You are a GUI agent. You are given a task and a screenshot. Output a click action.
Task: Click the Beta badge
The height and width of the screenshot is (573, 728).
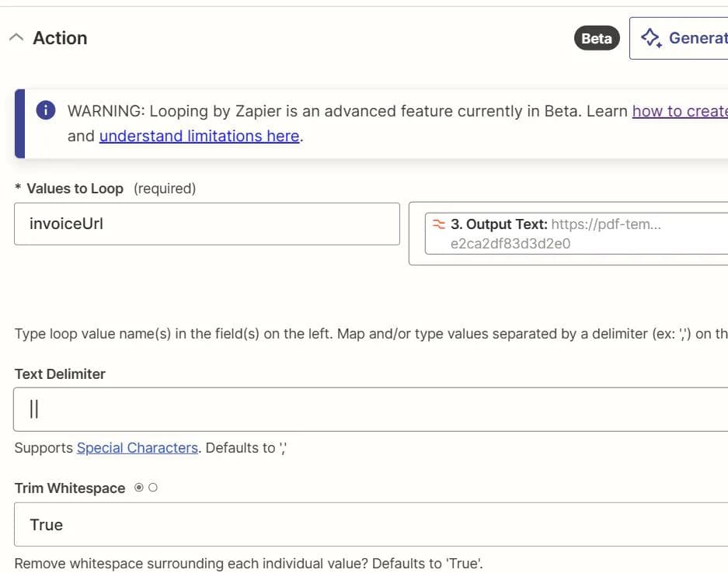click(596, 37)
